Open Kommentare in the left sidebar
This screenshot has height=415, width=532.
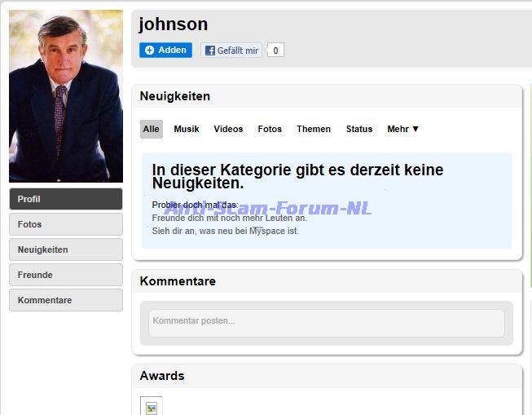[66, 300]
